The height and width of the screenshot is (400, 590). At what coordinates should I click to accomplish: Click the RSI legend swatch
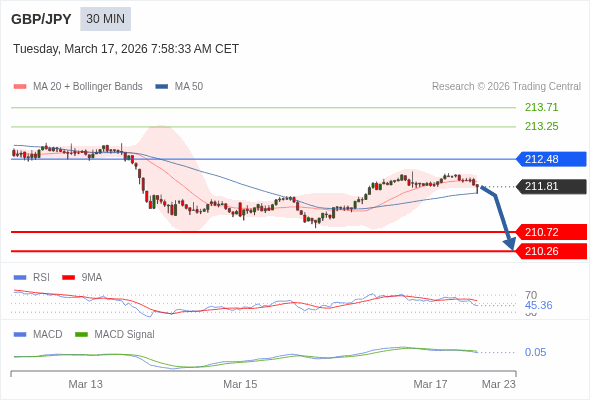(x=20, y=278)
